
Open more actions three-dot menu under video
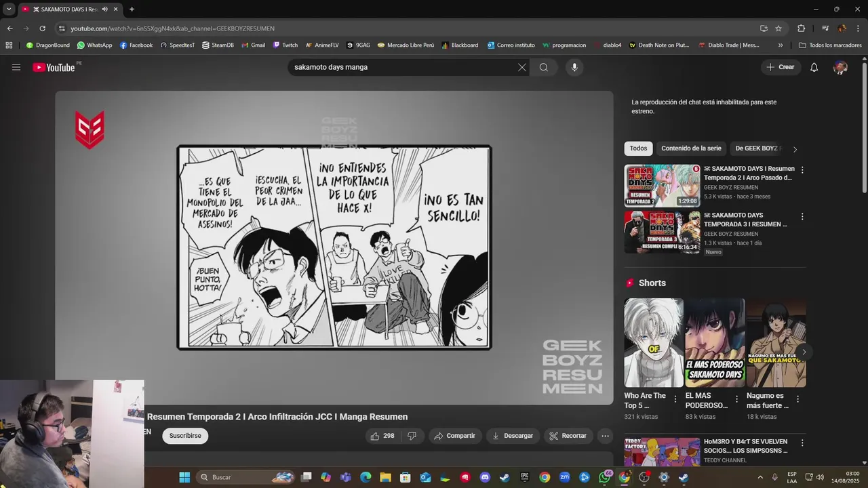pos(605,436)
